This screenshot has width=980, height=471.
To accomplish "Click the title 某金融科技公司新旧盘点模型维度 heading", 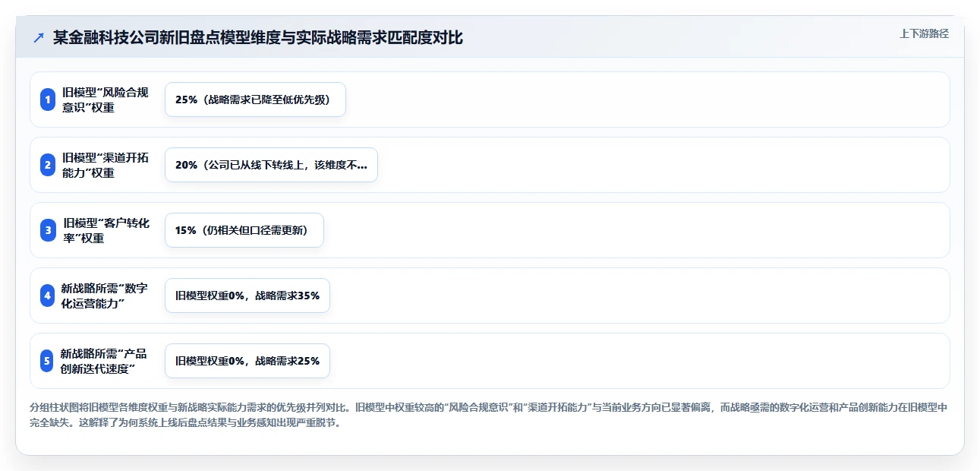I will tap(258, 38).
